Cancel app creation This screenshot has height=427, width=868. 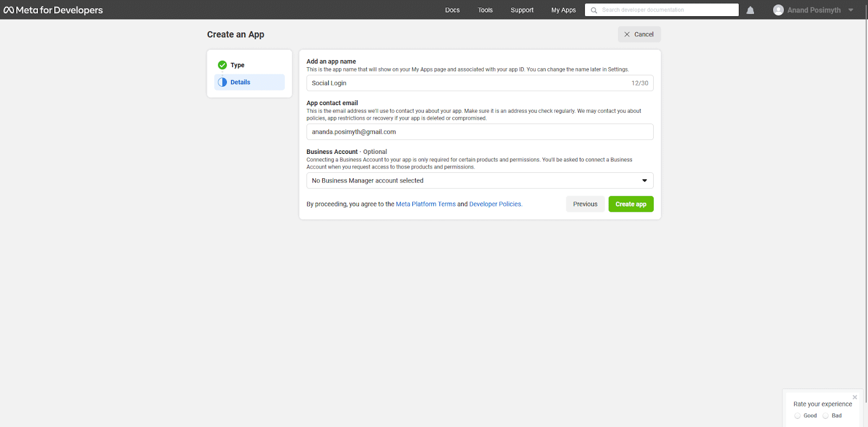pyautogui.click(x=639, y=34)
